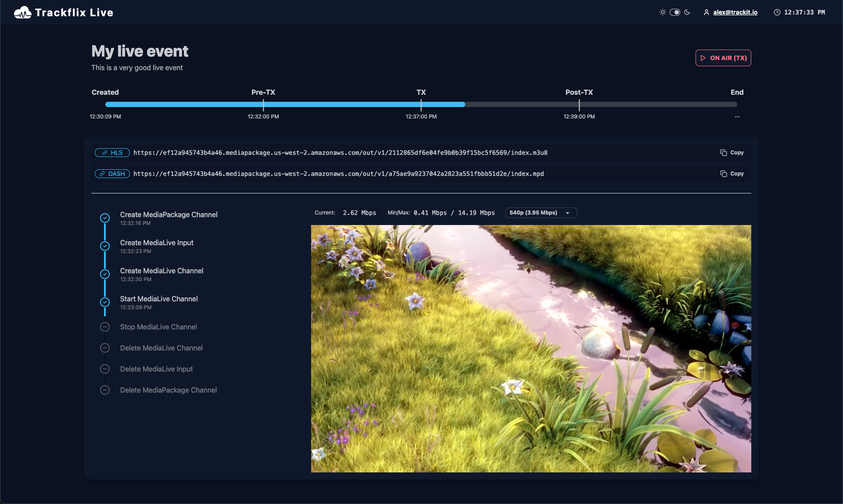Click the 12:32:00 PM Pre-TX timestamp
Viewport: 843px width, 504px height.
(x=263, y=117)
